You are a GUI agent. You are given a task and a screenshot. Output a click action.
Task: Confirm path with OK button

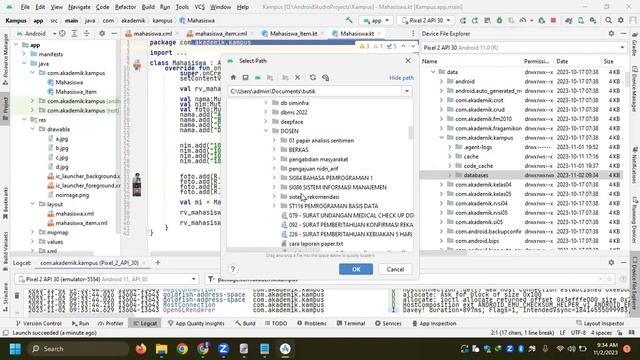(x=356, y=269)
